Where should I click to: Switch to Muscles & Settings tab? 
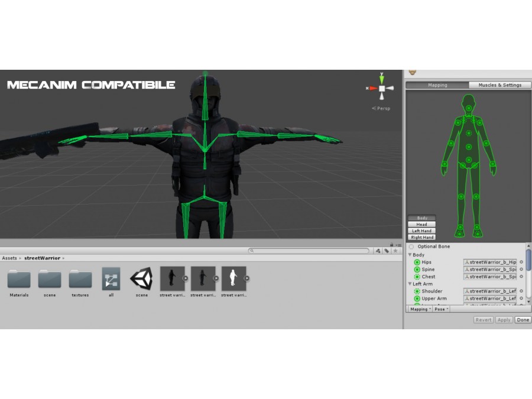(499, 85)
